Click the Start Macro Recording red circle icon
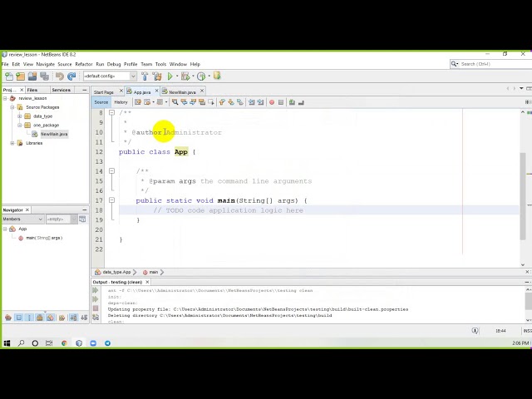Viewport: 532px width, 399px height. [272, 102]
